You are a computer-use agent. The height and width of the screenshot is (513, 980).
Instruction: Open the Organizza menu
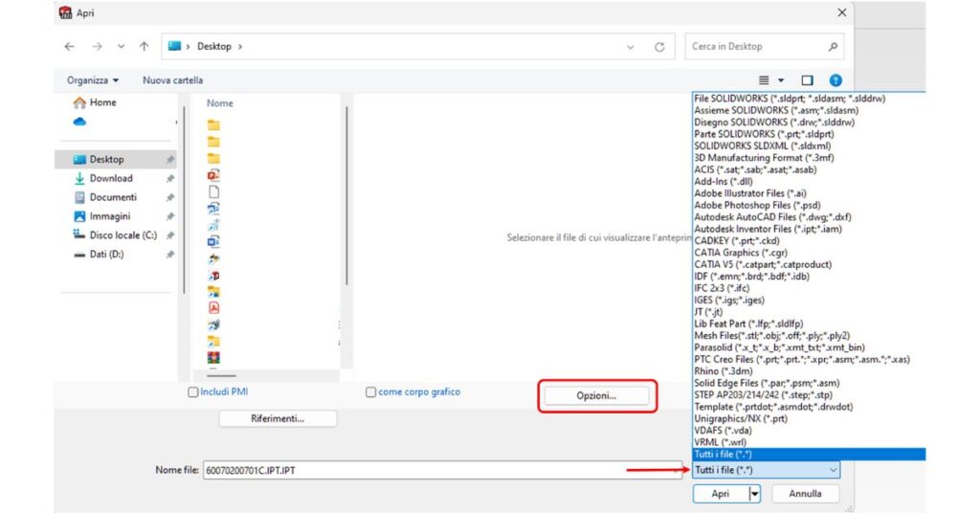(93, 80)
